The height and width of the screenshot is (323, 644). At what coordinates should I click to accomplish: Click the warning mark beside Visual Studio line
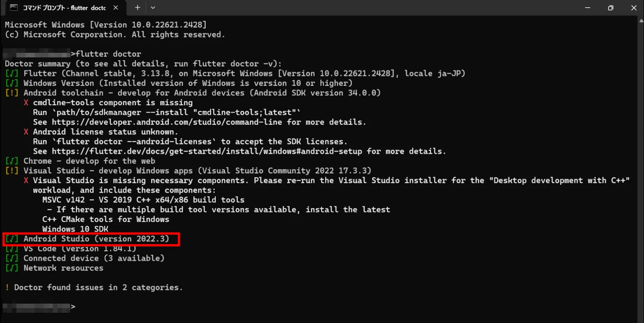(x=12, y=171)
